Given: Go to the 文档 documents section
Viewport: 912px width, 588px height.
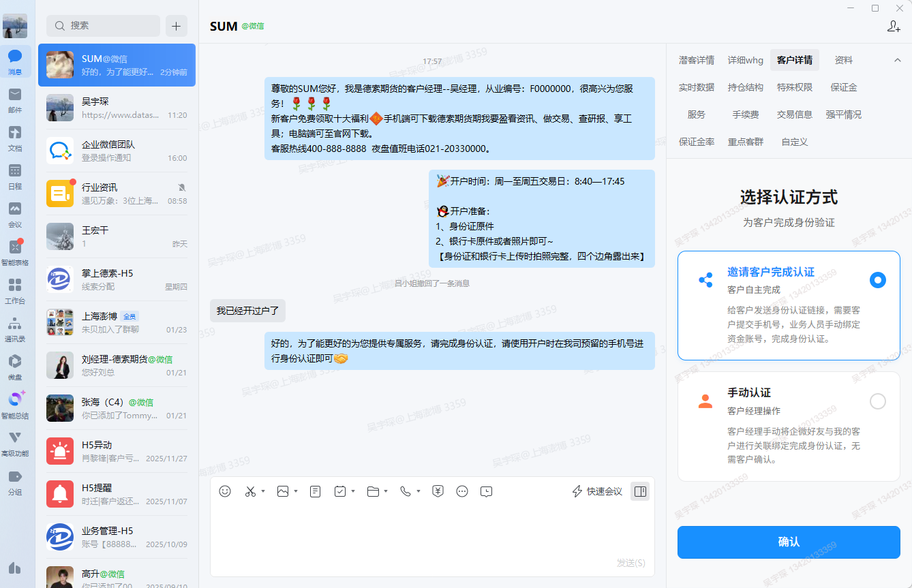Looking at the screenshot, I should 15,138.
